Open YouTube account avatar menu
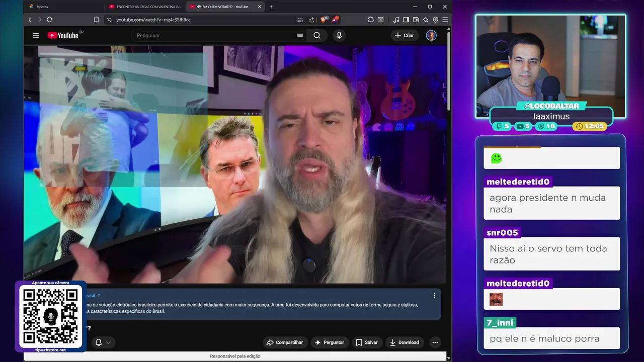Screen dimensions: 644x362 pyautogui.click(x=431, y=35)
